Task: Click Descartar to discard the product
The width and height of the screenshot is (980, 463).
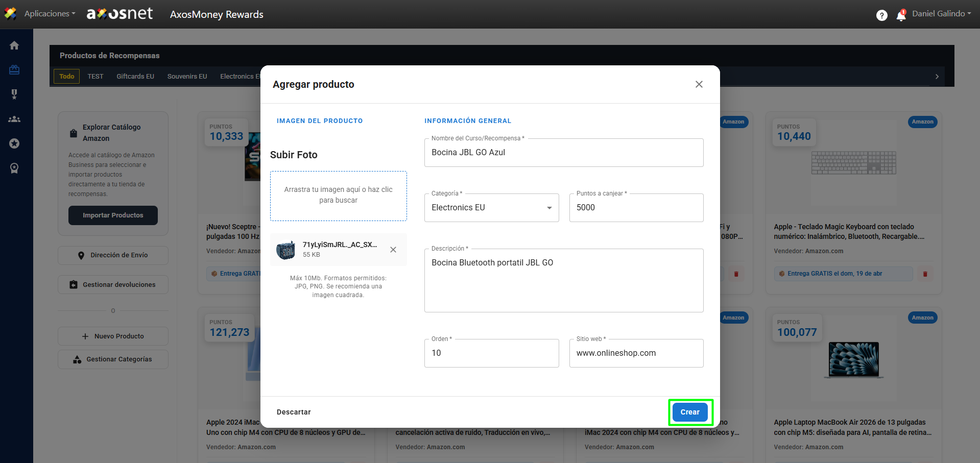Action: 294,412
